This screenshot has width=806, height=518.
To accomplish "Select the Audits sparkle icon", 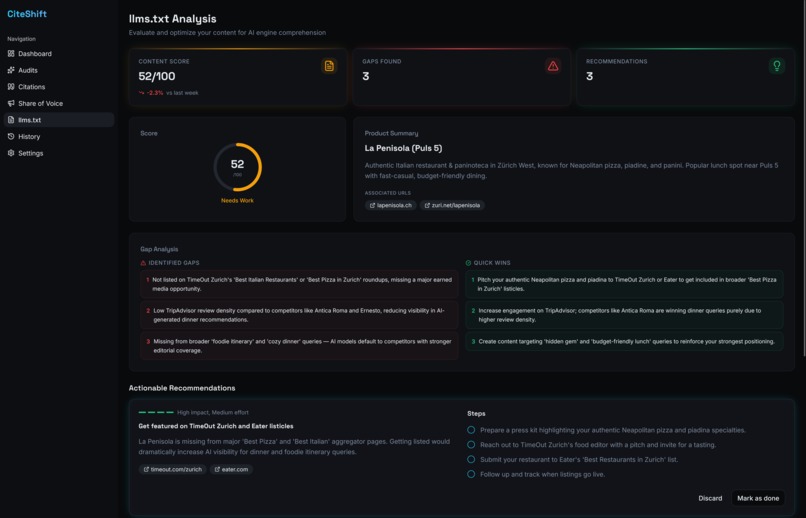I will pyautogui.click(x=11, y=70).
